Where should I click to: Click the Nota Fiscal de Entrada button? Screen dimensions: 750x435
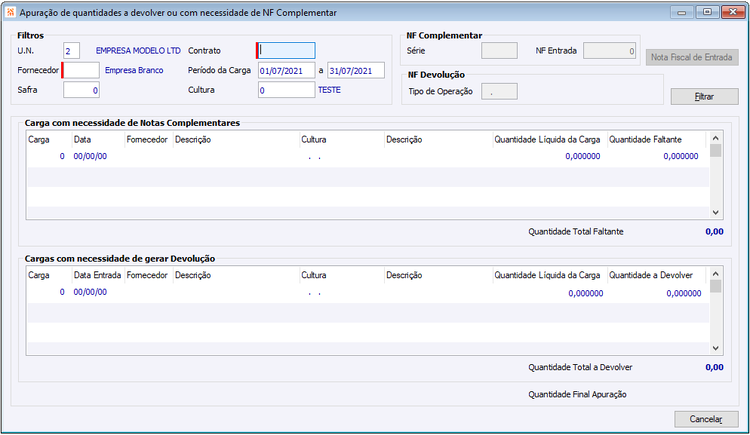692,57
